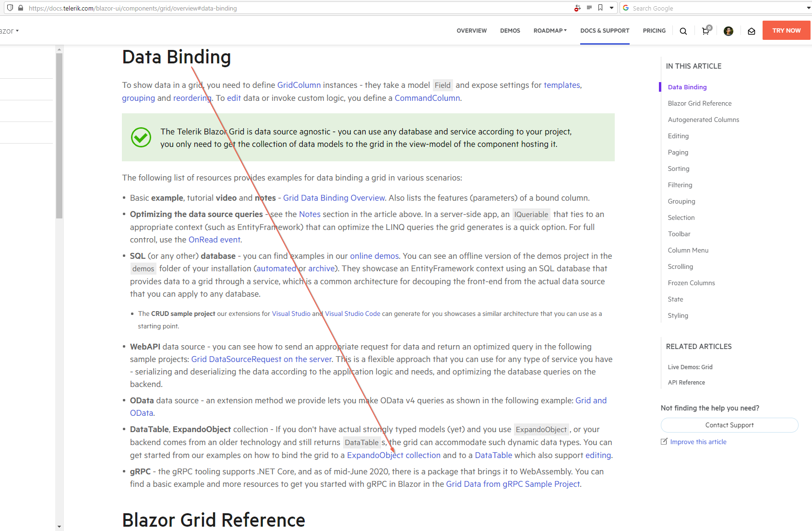Open the address bar history dropdown arrow
The width and height of the screenshot is (812, 531).
tap(611, 8)
